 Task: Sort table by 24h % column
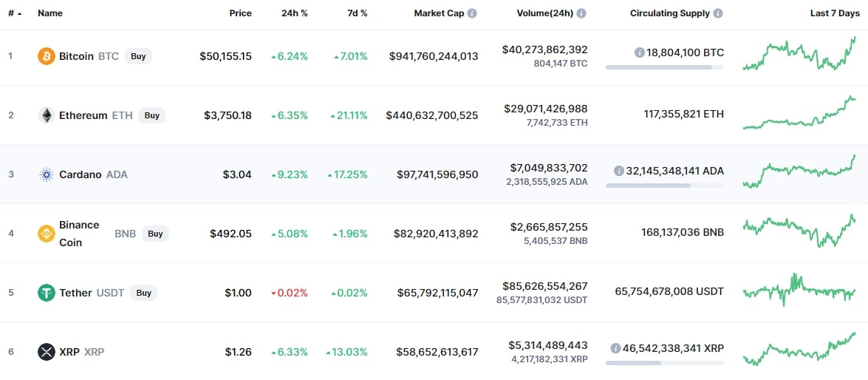[295, 13]
